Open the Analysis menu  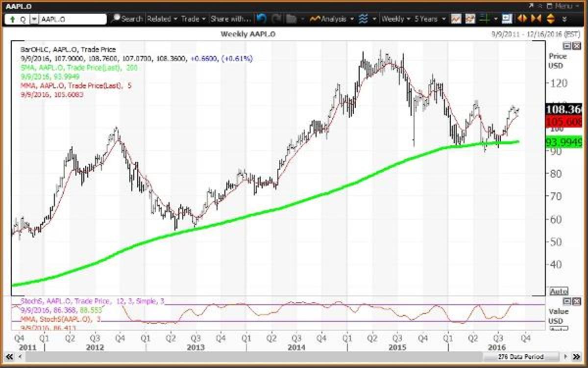[331, 19]
